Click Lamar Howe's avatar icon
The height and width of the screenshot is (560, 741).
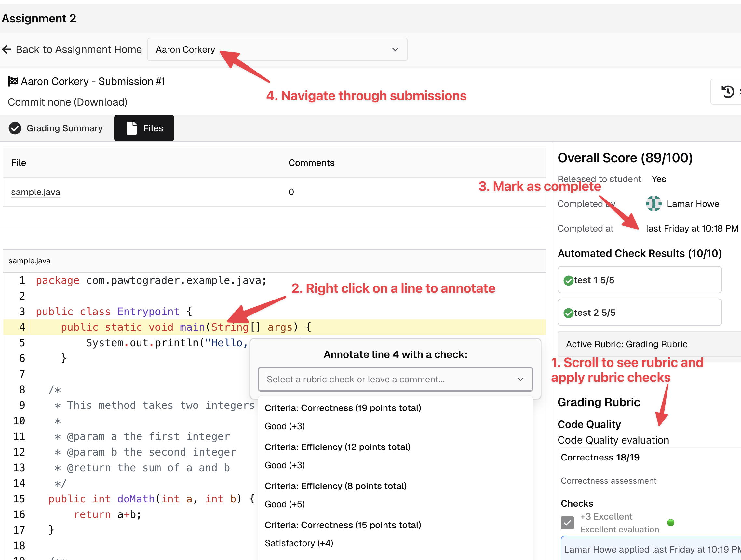653,204
